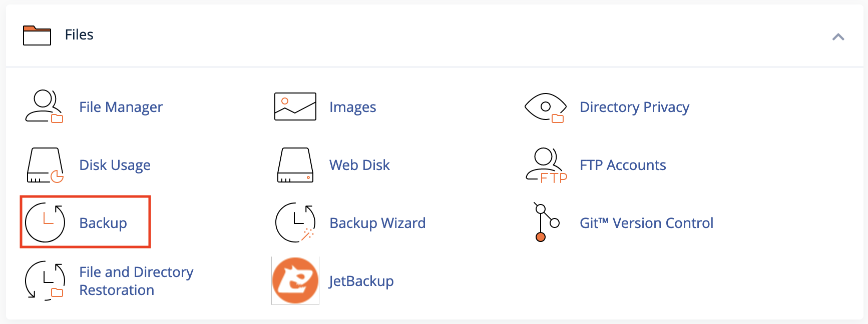The image size is (868, 324).
Task: Collapse the Files section chevron
Action: pos(838,36)
